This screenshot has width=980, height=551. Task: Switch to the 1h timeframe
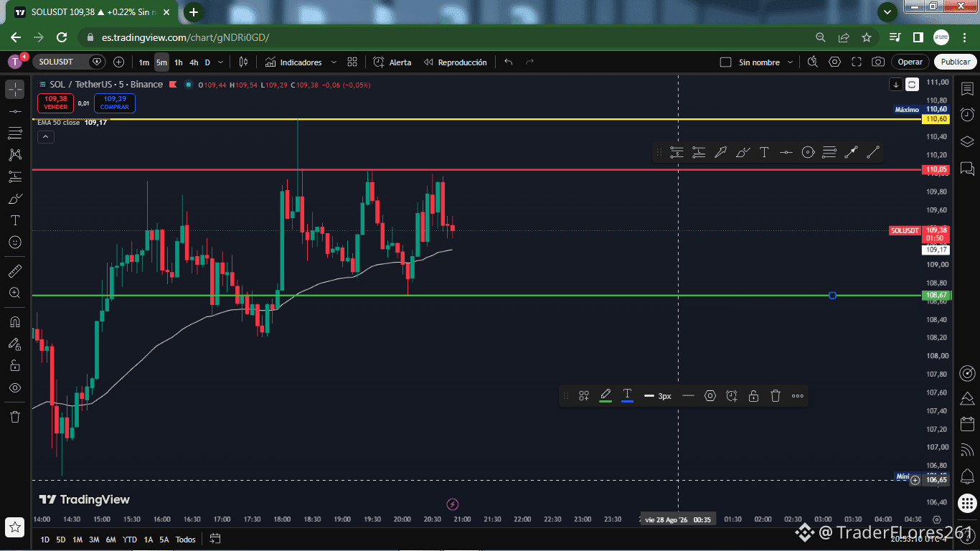(178, 62)
